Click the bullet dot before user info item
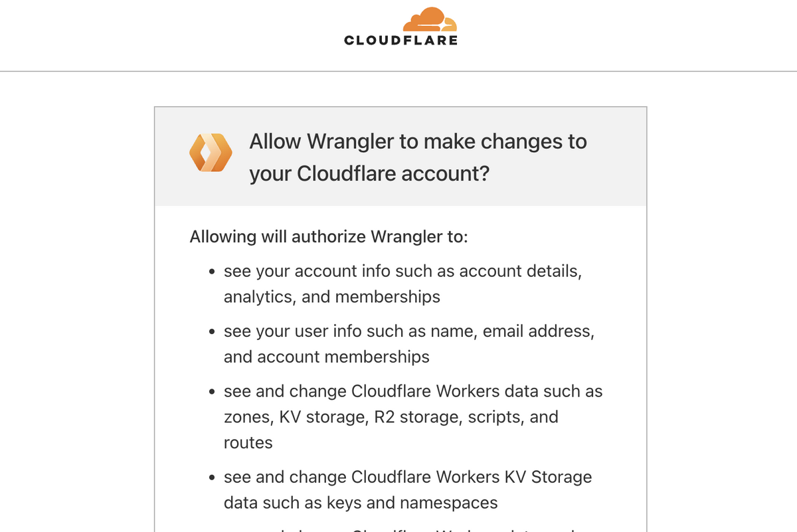This screenshot has height=532, width=797. 211,332
